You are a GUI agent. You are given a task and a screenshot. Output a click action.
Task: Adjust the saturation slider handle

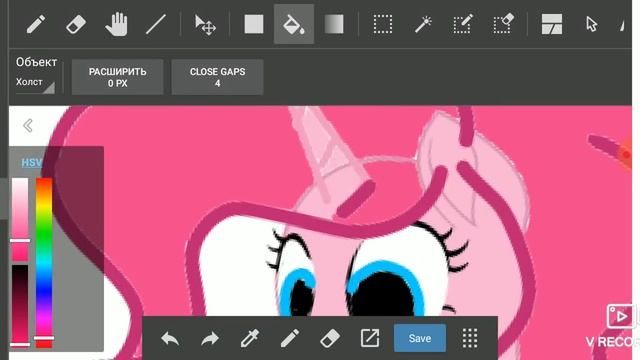(20, 241)
